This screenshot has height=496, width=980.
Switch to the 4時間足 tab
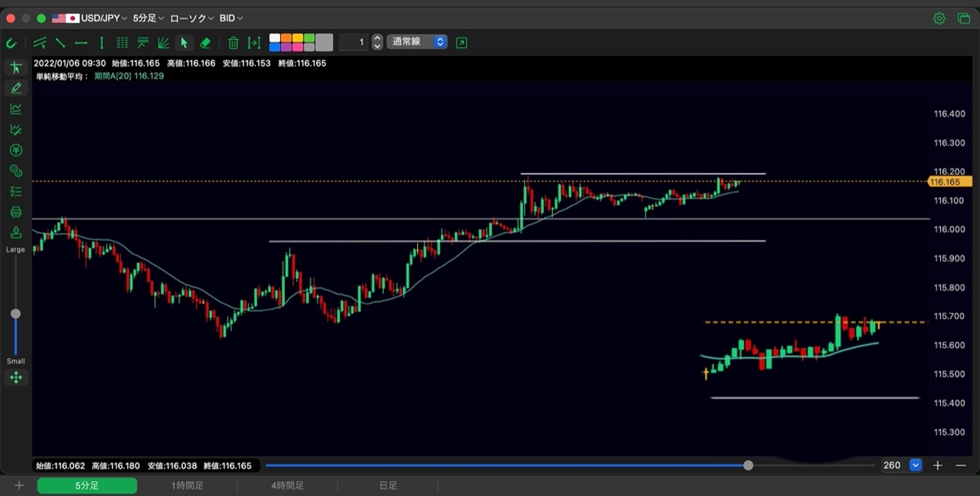click(x=287, y=485)
